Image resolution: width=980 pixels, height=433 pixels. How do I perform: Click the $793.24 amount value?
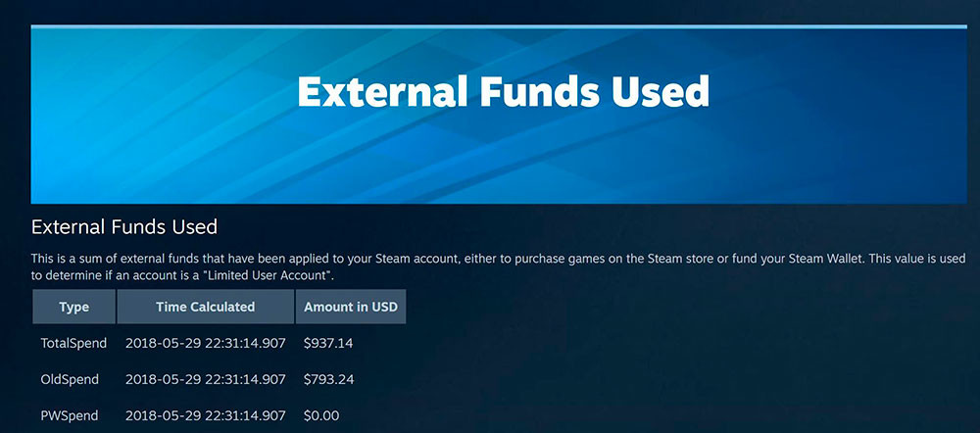pyautogui.click(x=328, y=379)
